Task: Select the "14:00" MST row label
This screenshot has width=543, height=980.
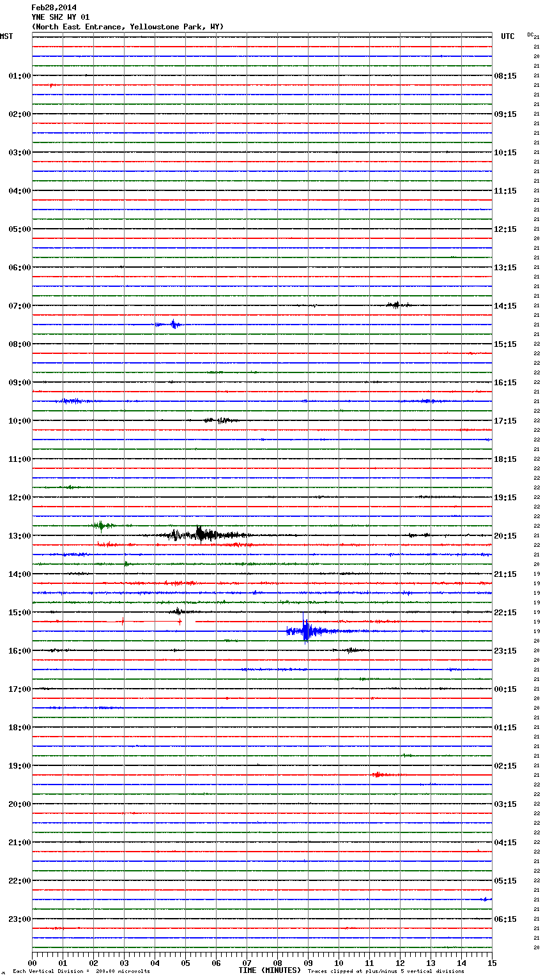Action: tap(20, 574)
